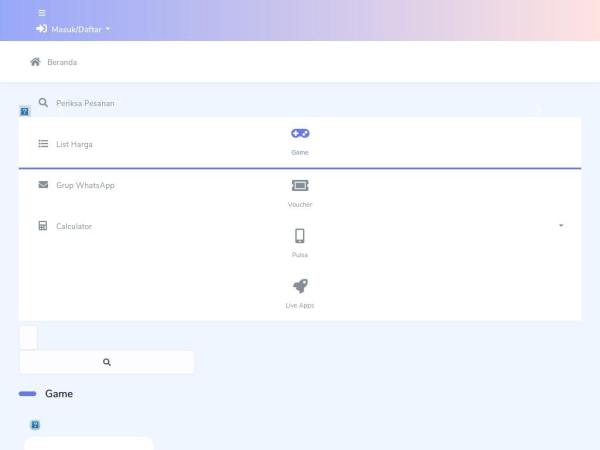This screenshot has height=450, width=600.
Task: Select the Live Apps rocket tab
Action: tap(300, 294)
